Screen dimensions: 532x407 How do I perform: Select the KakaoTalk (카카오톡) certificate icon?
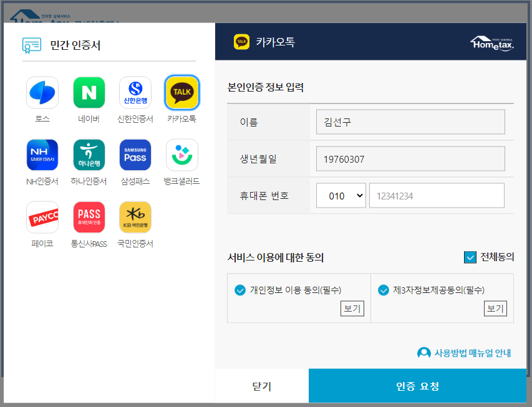182,93
